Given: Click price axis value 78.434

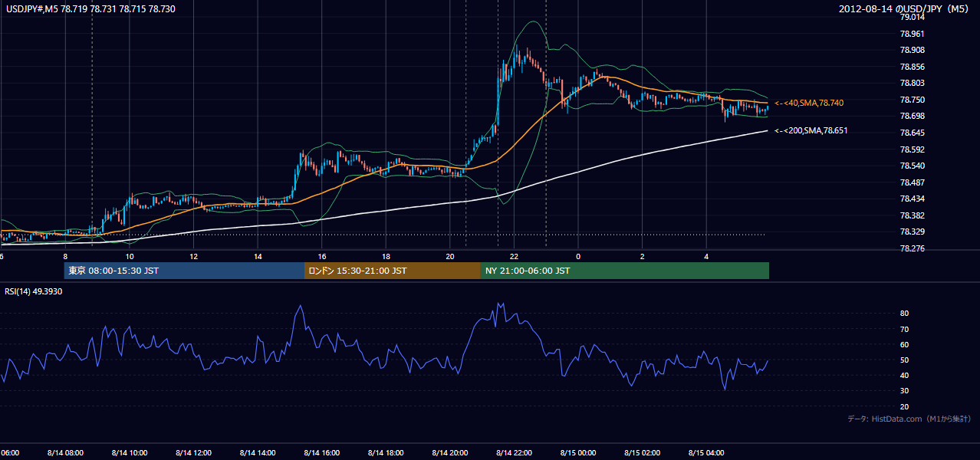Looking at the screenshot, I should point(913,199).
